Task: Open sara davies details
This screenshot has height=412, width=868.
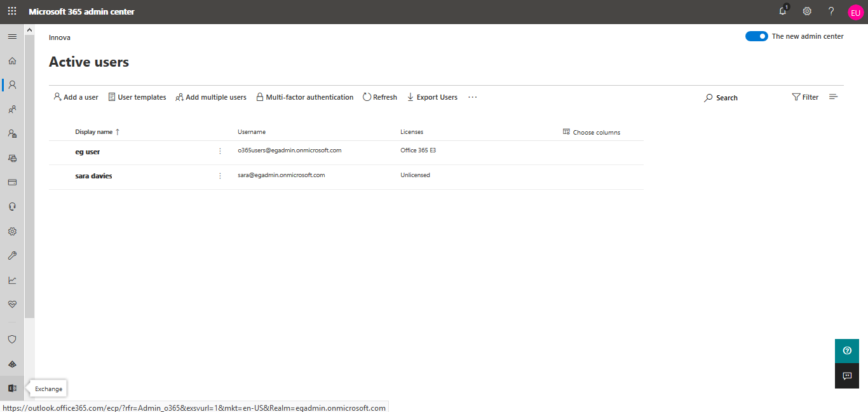Action: pyautogui.click(x=93, y=176)
